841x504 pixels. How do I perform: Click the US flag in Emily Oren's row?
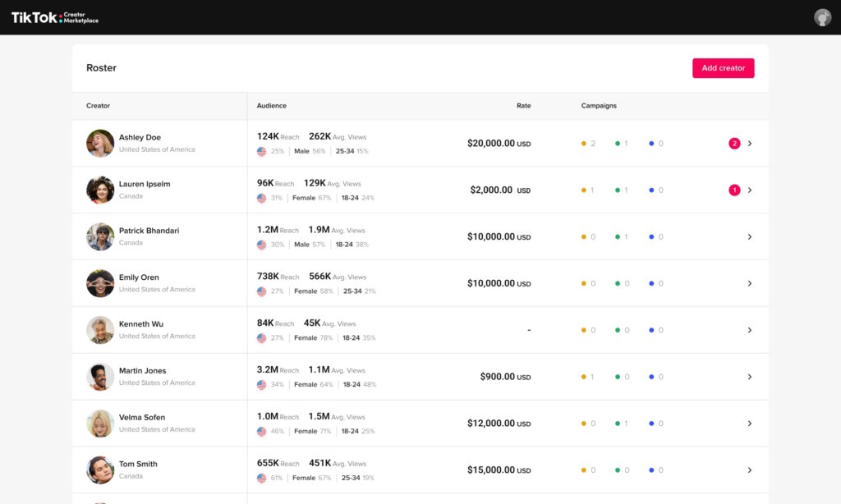tap(261, 291)
